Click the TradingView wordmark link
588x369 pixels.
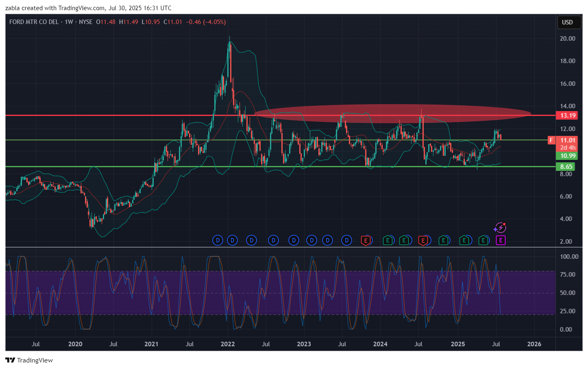(35, 360)
